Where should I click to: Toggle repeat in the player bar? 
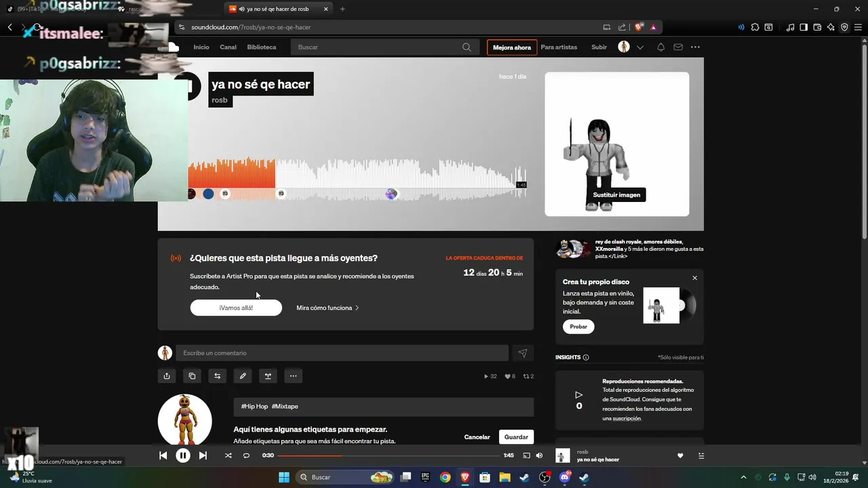246,455
